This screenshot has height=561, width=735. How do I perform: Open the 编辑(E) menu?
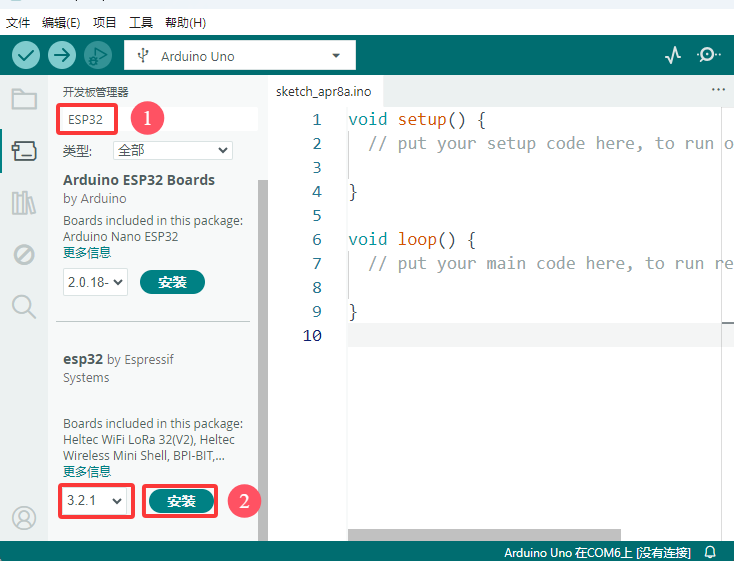(x=61, y=22)
